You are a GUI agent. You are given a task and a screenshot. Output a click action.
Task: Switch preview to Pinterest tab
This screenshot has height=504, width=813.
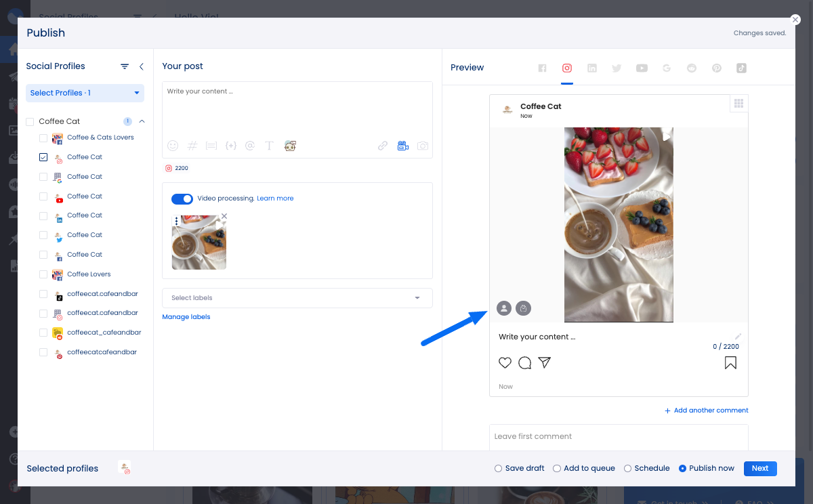click(x=716, y=68)
